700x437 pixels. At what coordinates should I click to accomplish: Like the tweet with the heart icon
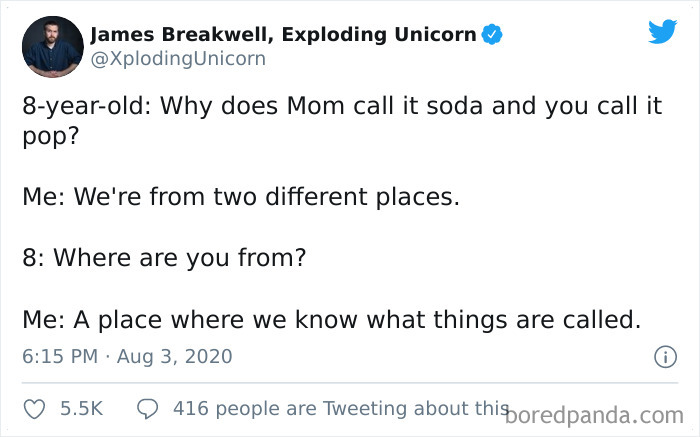click(x=34, y=408)
